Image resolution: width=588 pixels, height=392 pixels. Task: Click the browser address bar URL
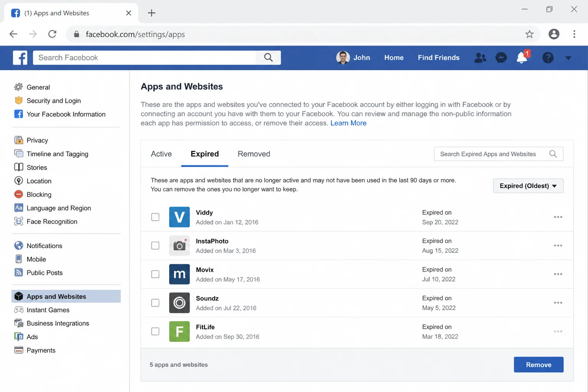135,34
